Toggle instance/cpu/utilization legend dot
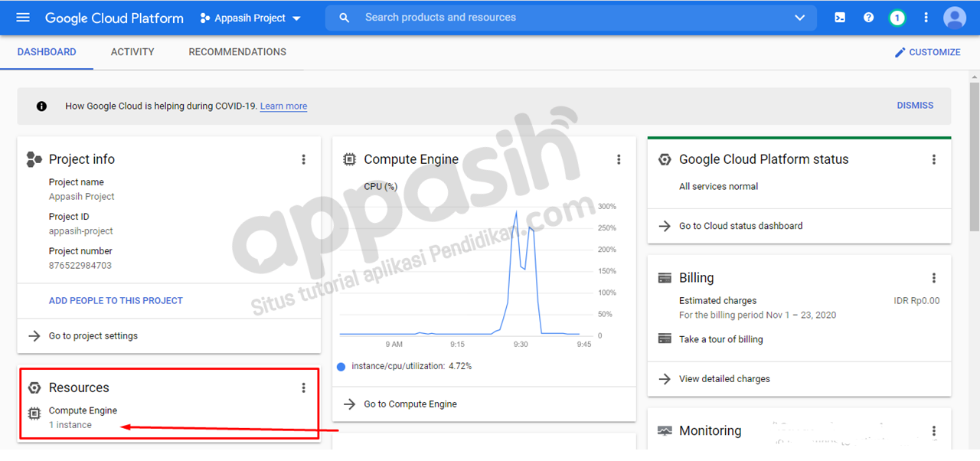The width and height of the screenshot is (980, 461). coord(341,367)
